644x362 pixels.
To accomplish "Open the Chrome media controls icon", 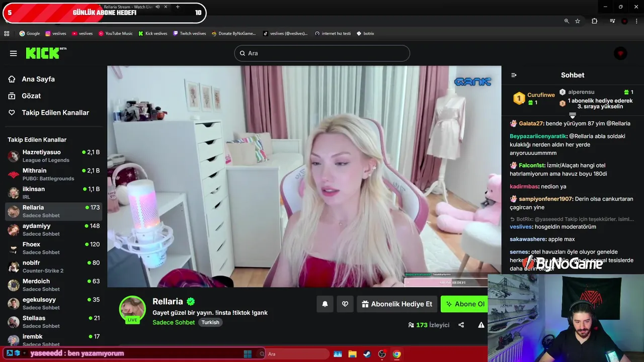I will pos(612,21).
